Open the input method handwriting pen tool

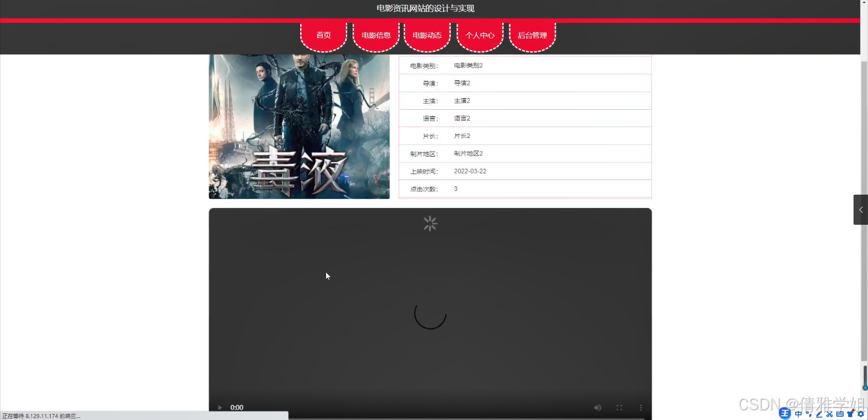point(819,414)
